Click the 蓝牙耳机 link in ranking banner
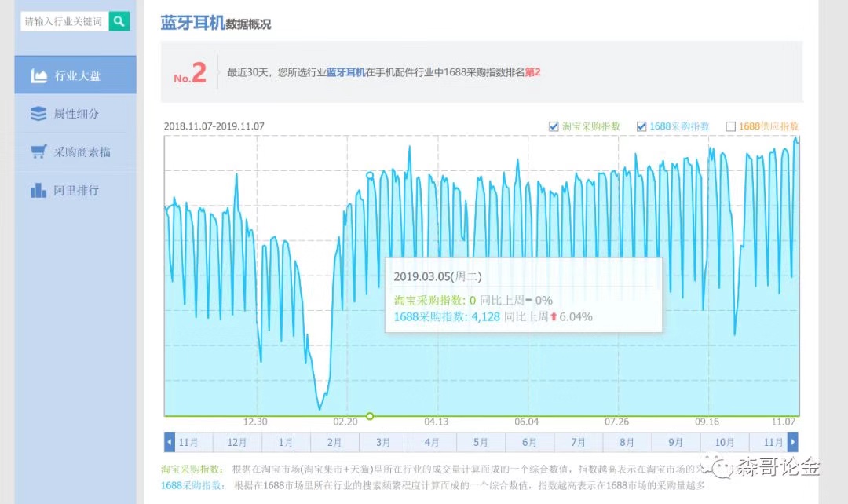 coord(345,72)
